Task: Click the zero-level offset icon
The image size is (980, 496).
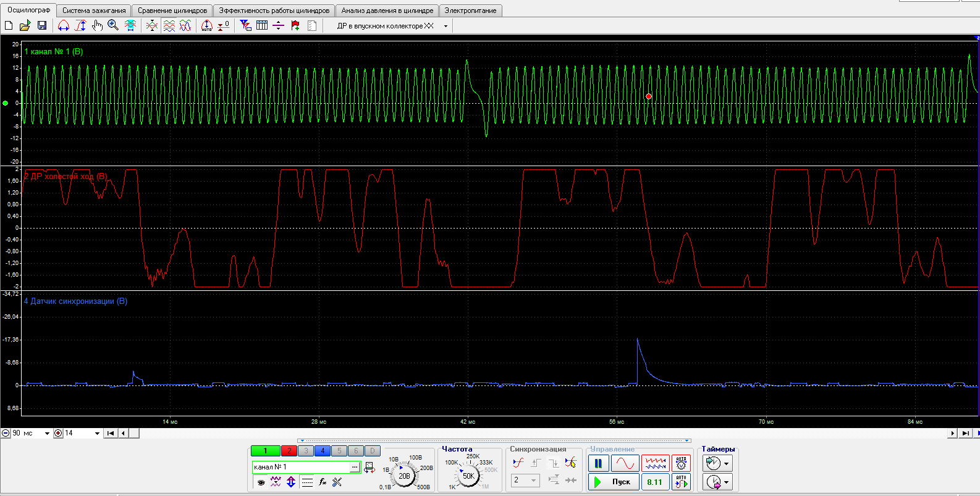Action: click(x=224, y=25)
